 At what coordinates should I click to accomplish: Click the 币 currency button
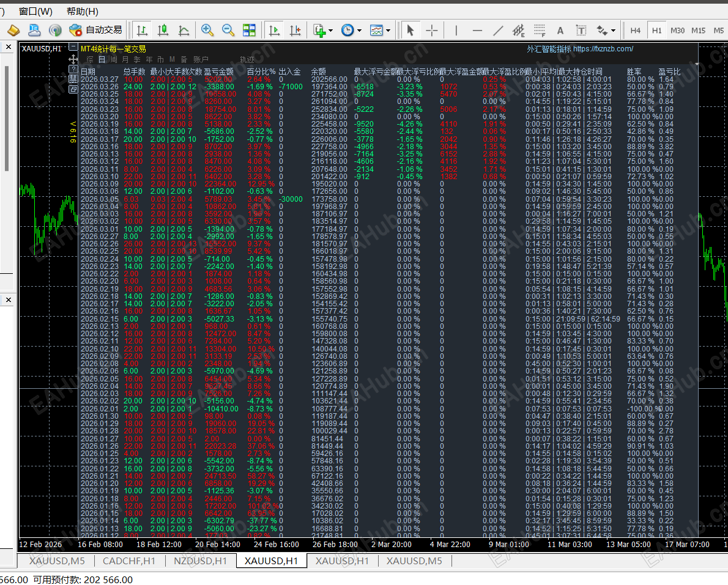coord(161,59)
